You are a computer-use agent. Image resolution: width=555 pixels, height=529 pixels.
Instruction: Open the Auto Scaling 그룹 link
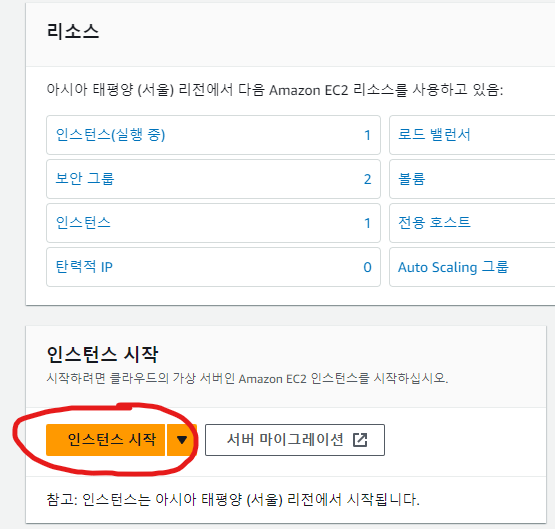tap(453, 267)
